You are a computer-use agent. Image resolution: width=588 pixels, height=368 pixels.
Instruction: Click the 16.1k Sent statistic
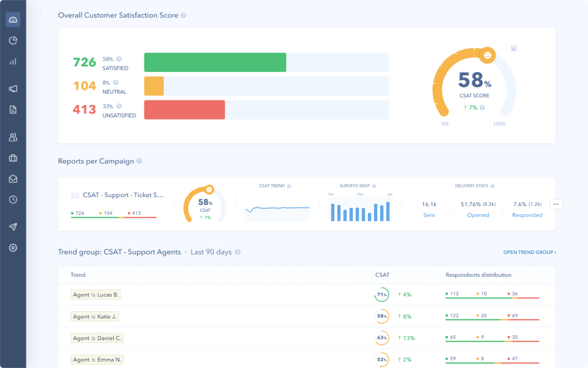coord(429,209)
